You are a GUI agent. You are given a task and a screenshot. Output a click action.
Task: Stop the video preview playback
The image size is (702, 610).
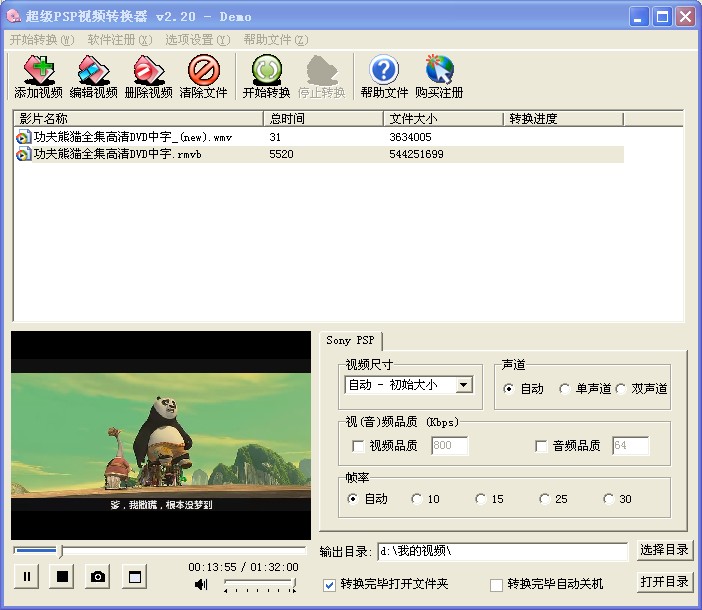pos(62,576)
